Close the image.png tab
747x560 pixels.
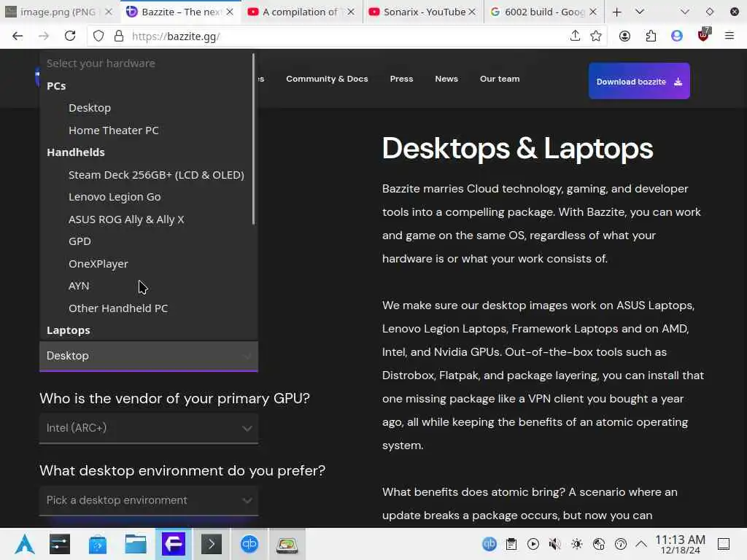pyautogui.click(x=109, y=12)
